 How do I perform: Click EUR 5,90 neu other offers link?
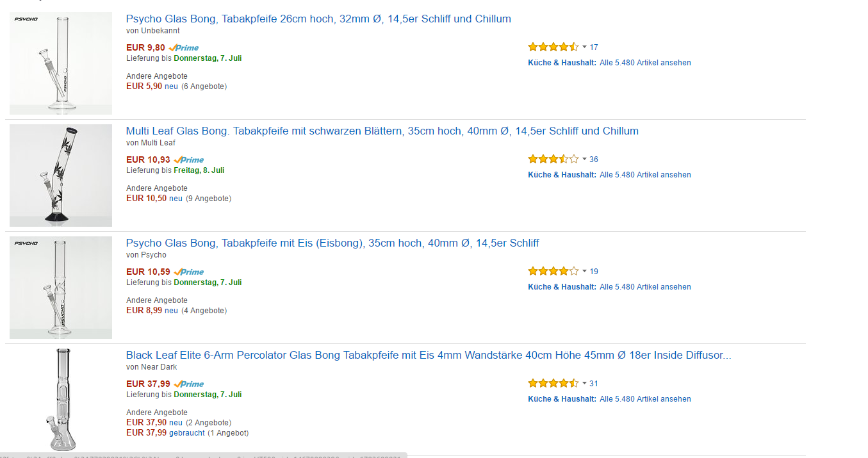coord(176,86)
